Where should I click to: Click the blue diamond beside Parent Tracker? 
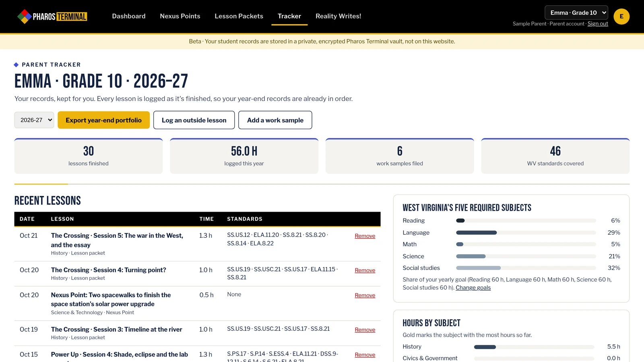coord(16,65)
